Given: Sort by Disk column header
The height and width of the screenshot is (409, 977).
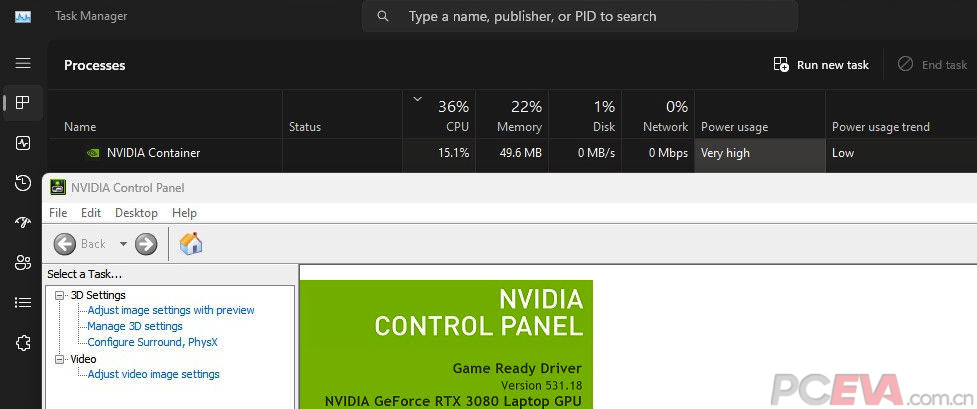Looking at the screenshot, I should (x=585, y=114).
